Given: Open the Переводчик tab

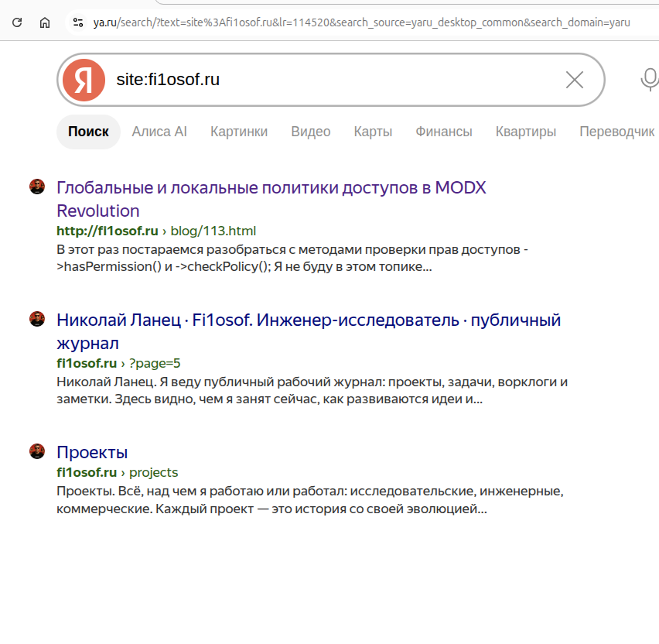Looking at the screenshot, I should pyautogui.click(x=617, y=132).
